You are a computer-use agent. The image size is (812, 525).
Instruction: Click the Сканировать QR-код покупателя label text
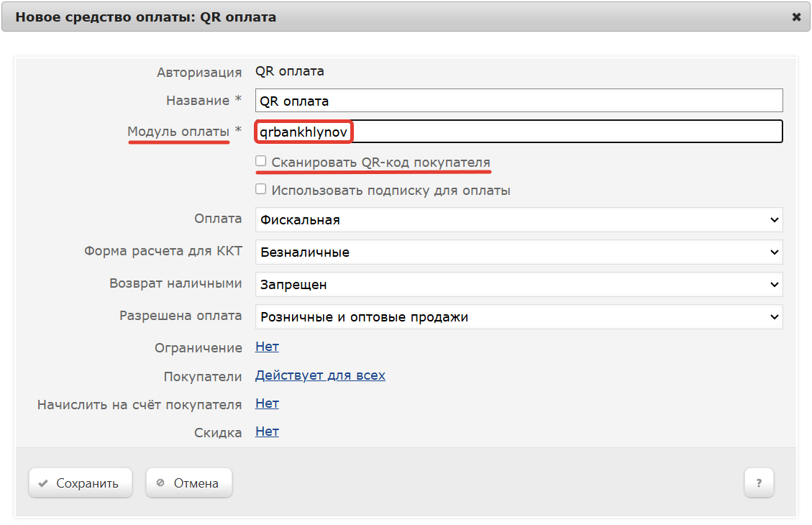point(380,163)
